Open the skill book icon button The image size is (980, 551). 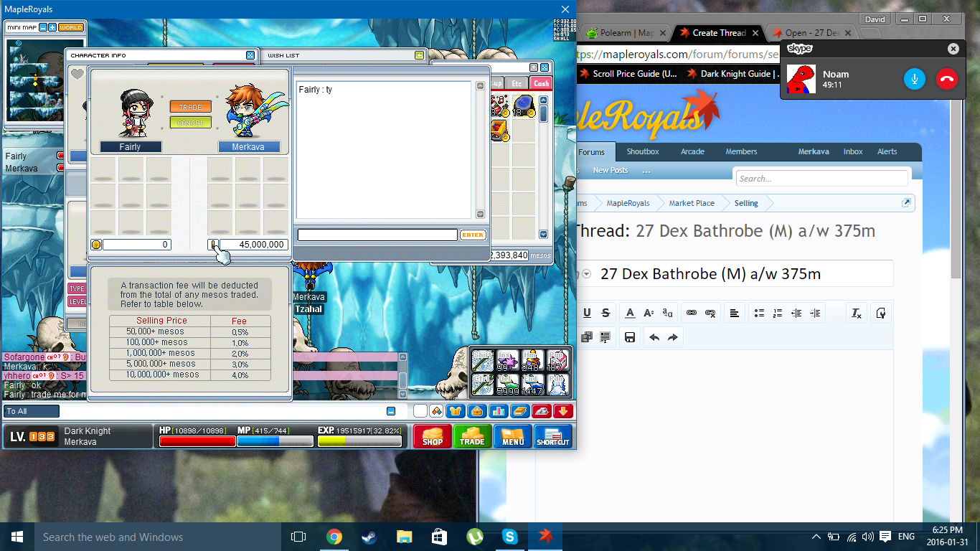[x=520, y=411]
